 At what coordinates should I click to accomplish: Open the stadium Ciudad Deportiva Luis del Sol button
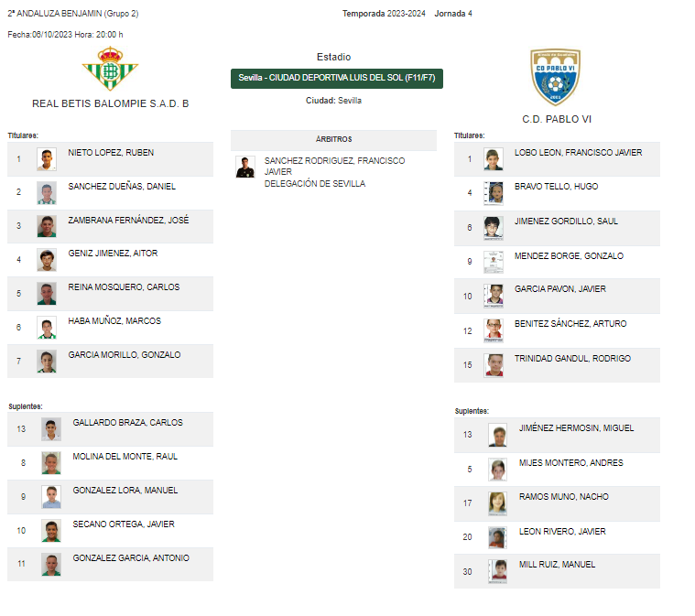(336, 79)
